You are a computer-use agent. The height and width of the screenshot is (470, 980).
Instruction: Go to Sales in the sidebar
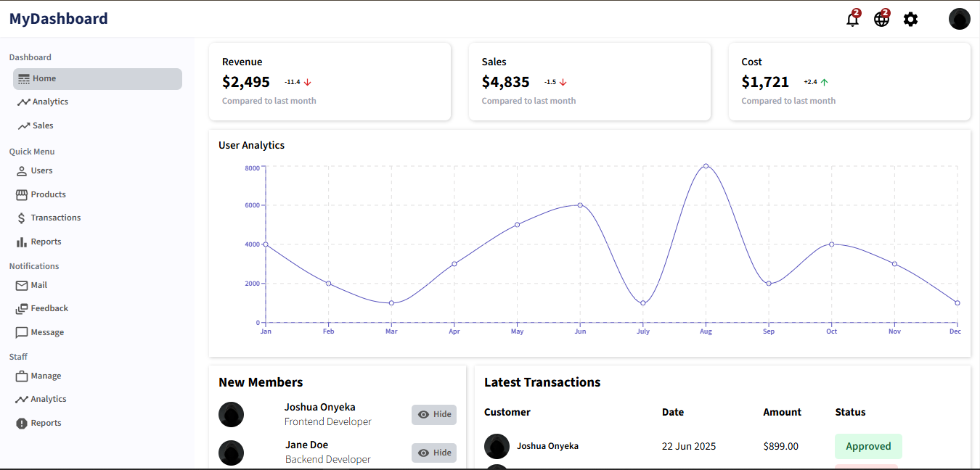[42, 125]
